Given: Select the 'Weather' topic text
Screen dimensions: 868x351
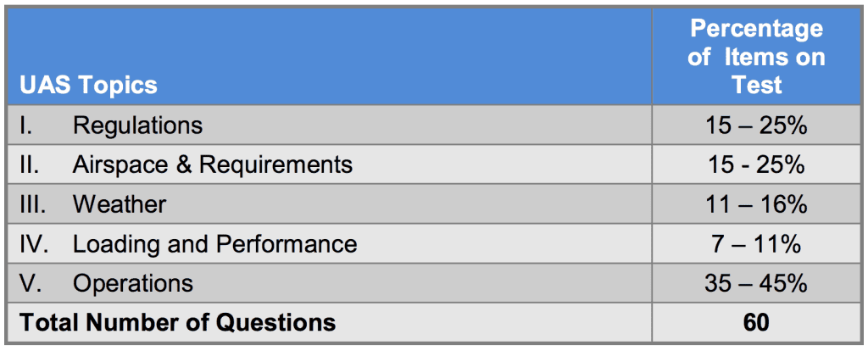Looking at the screenshot, I should pos(119,204).
